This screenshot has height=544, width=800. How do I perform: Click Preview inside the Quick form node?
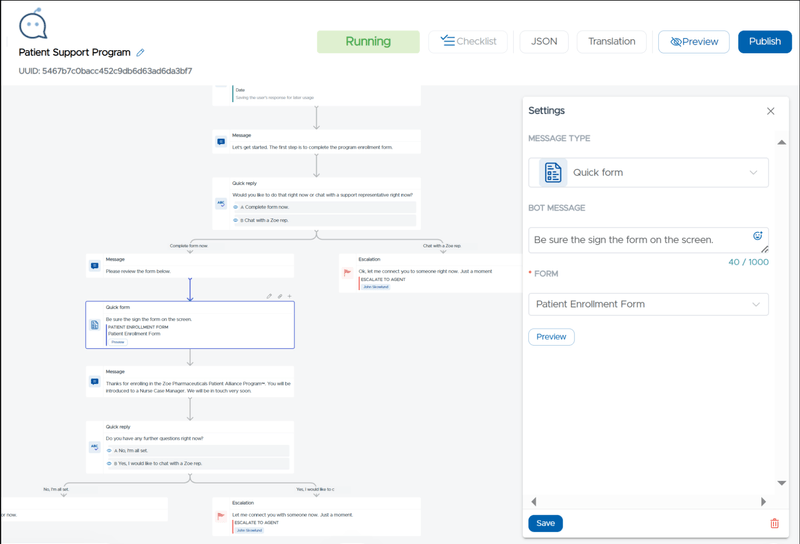click(118, 342)
